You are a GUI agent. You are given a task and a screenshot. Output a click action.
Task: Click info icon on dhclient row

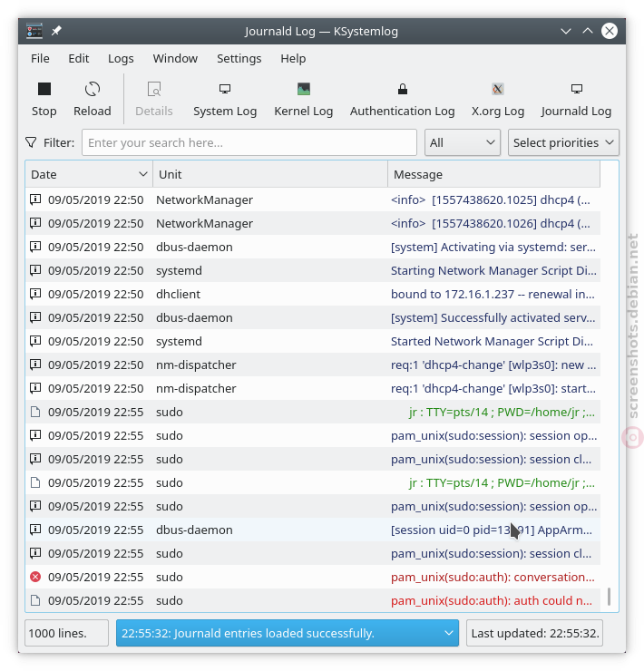[x=35, y=294]
